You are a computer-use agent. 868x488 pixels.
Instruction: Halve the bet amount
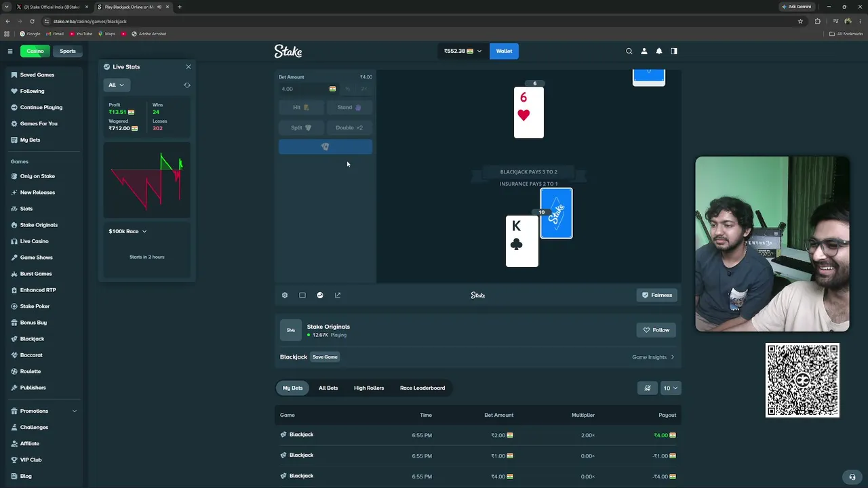348,89
